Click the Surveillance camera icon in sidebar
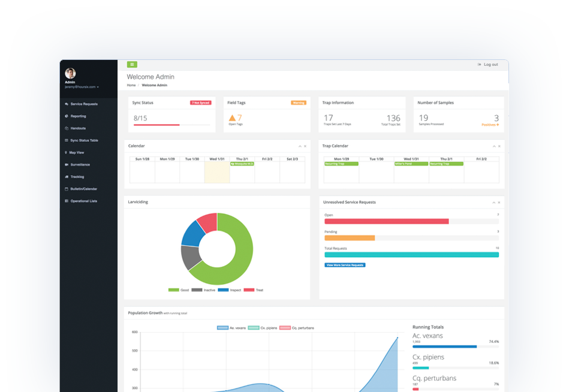This screenshot has width=569, height=392. tap(66, 165)
